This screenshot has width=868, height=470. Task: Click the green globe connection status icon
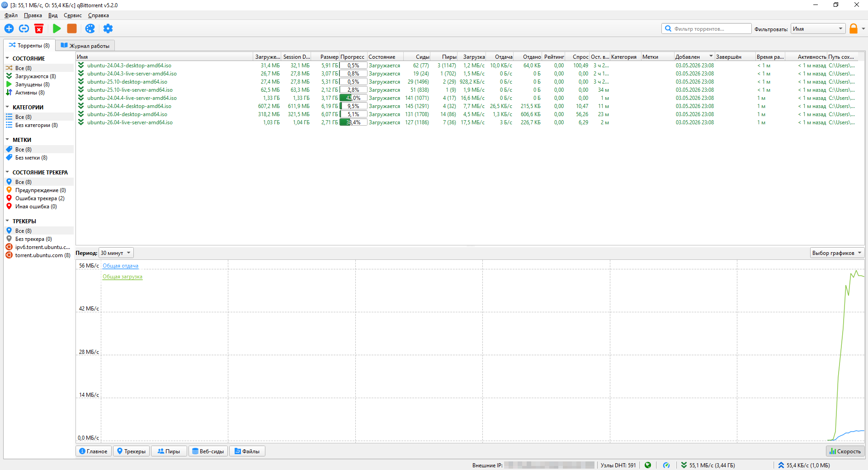pos(648,465)
